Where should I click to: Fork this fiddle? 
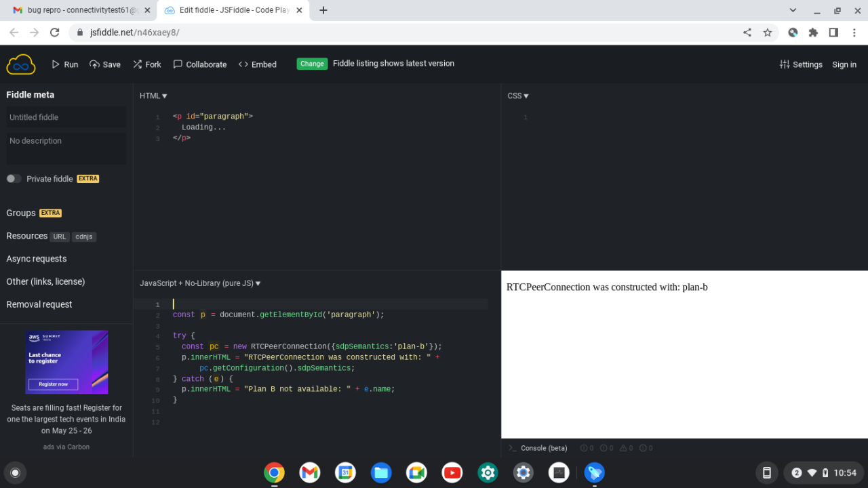pos(147,64)
